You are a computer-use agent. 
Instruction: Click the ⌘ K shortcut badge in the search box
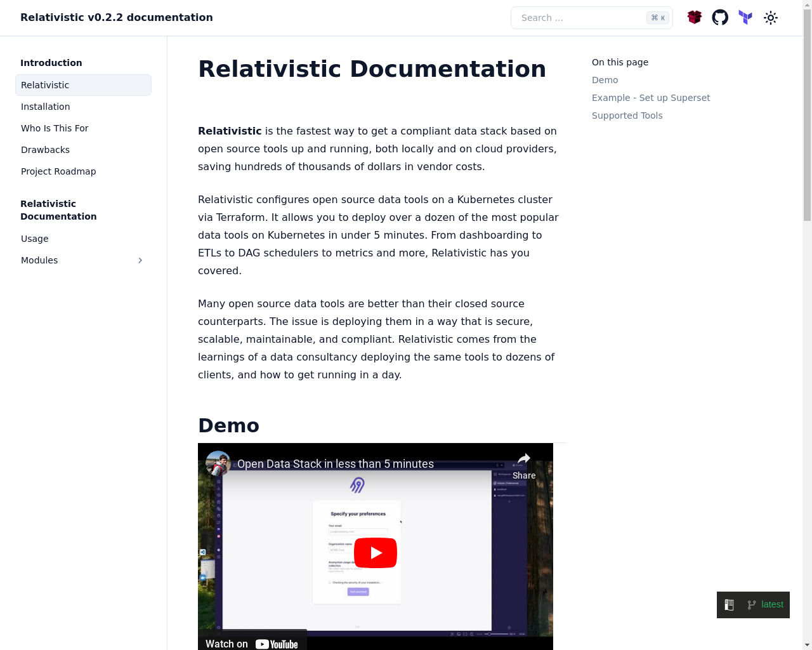[658, 18]
